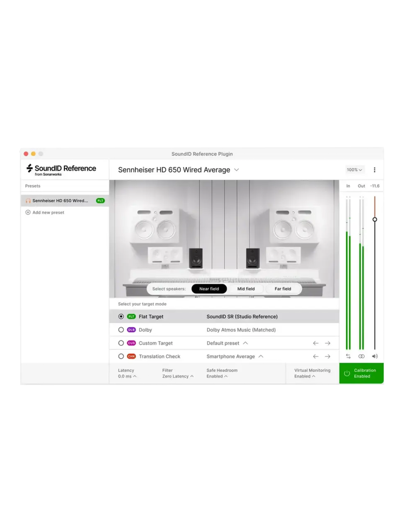
Task: Click the green FLT badge on Flat Target
Action: (131, 316)
